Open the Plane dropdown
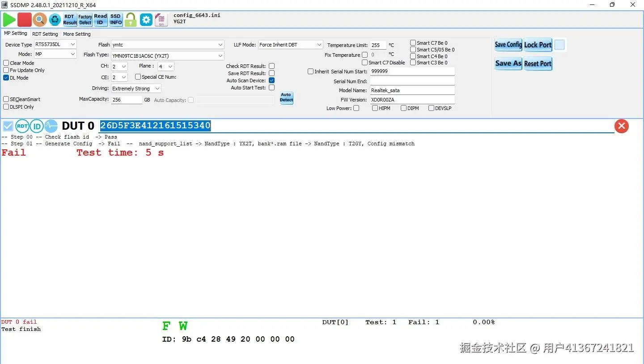The height and width of the screenshot is (364, 644). click(x=165, y=66)
